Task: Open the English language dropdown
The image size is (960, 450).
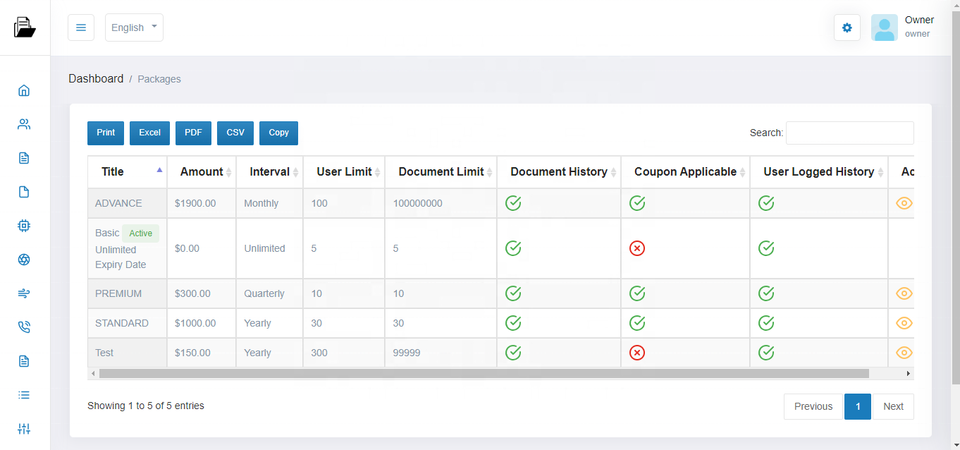Action: coord(134,28)
